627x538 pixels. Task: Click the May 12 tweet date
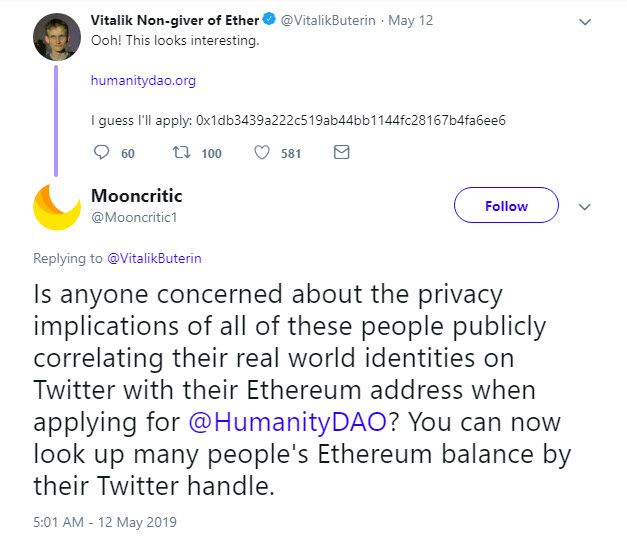[x=413, y=20]
